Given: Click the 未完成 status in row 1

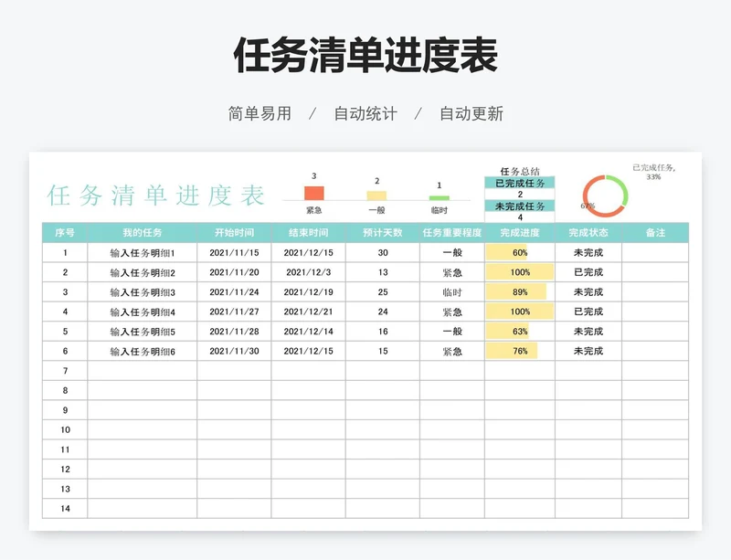Looking at the screenshot, I should pos(588,253).
